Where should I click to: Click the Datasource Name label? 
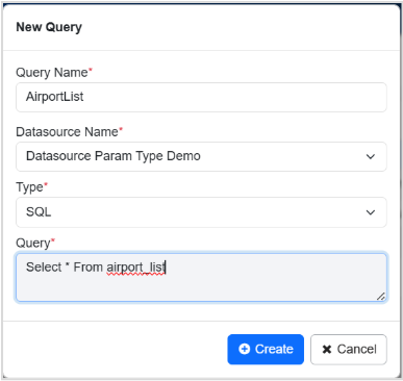pyautogui.click(x=67, y=132)
